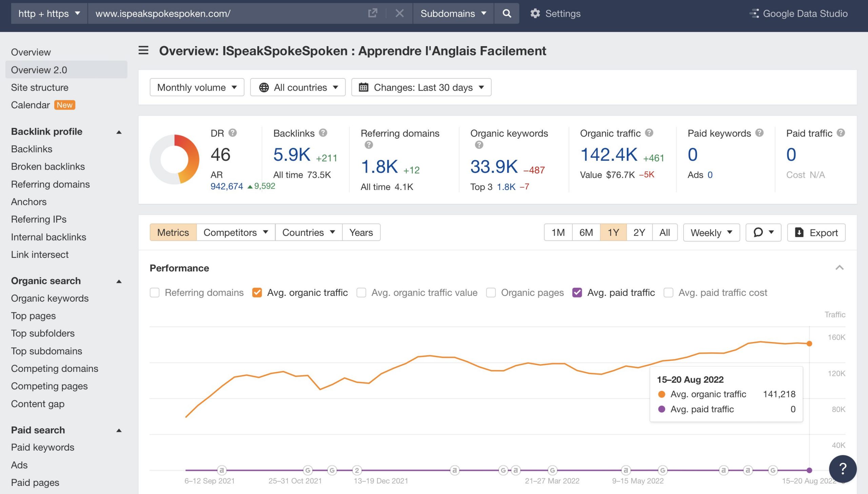Open the Weekly interval dropdown
The height and width of the screenshot is (494, 868).
tap(711, 232)
